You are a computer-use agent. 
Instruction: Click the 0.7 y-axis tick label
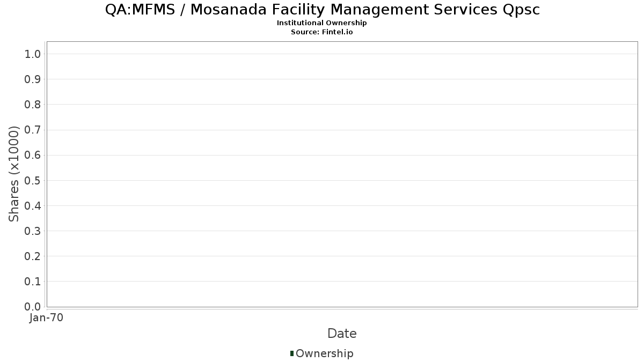33,130
